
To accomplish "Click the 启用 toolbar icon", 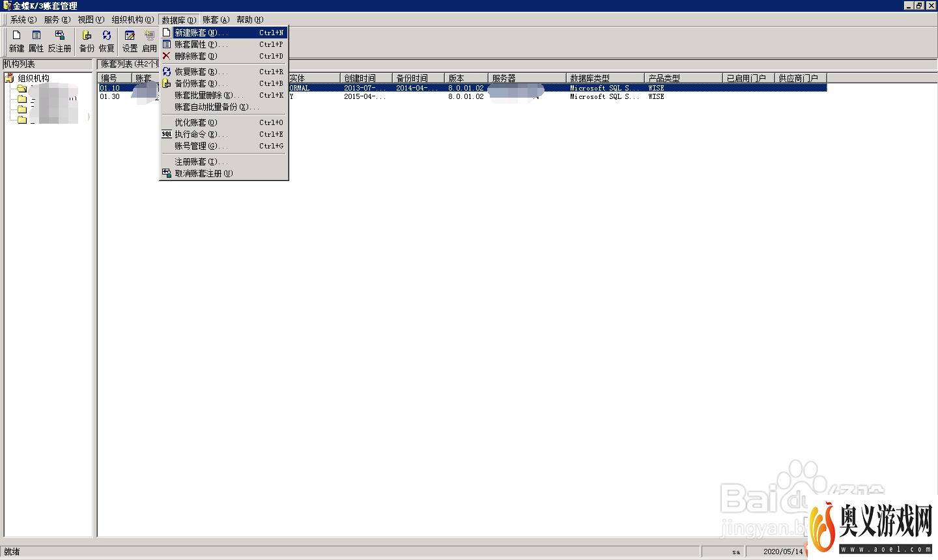I will tap(150, 40).
